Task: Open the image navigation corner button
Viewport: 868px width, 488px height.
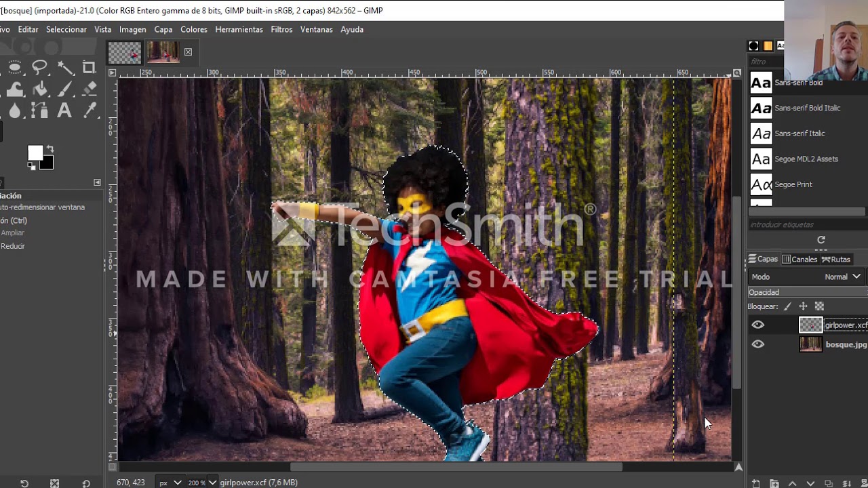Action: pos(738,467)
